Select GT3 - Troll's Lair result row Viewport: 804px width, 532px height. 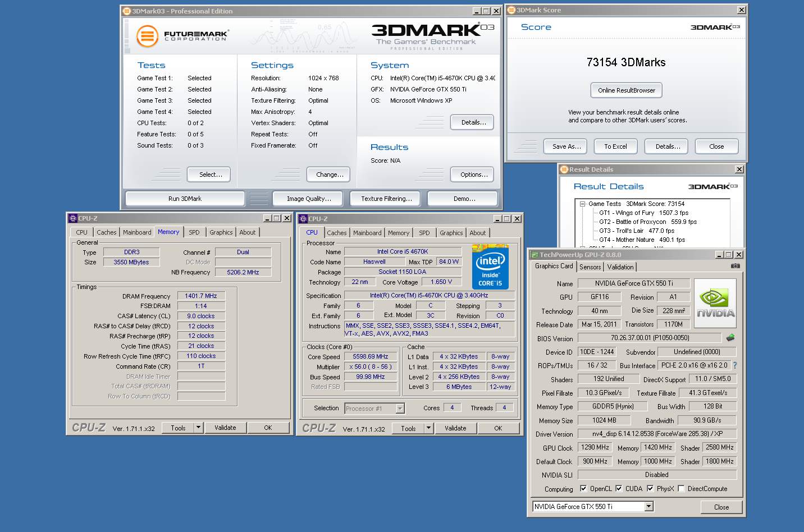[x=637, y=231]
